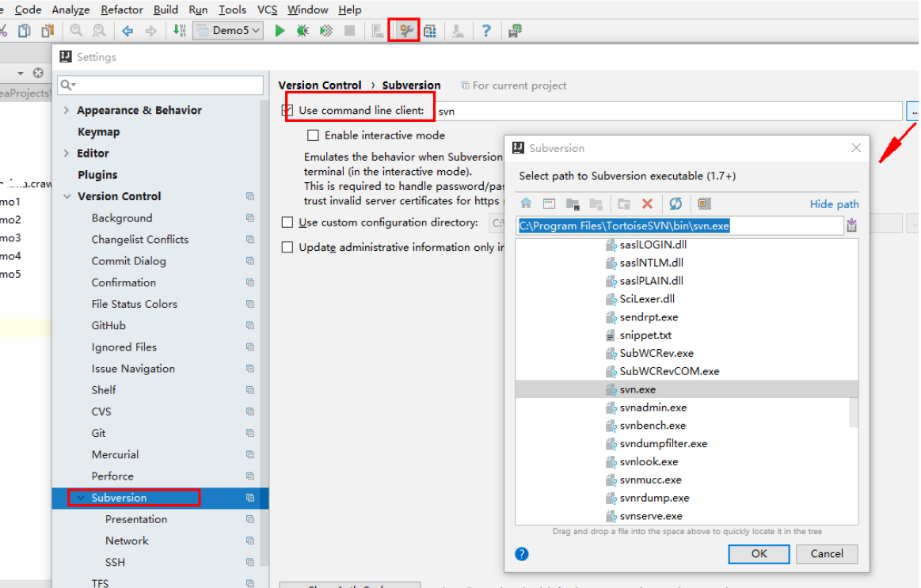Click OK in the Subversion dialog

click(x=759, y=554)
